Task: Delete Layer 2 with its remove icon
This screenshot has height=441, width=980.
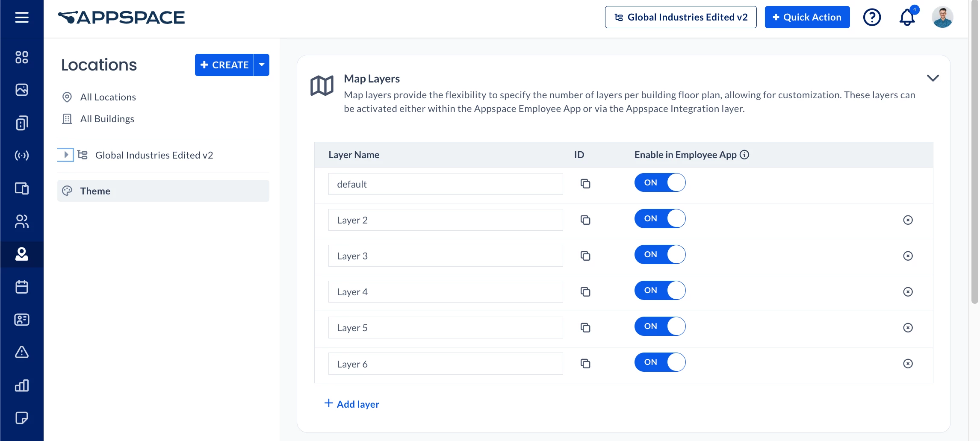Action: click(908, 220)
